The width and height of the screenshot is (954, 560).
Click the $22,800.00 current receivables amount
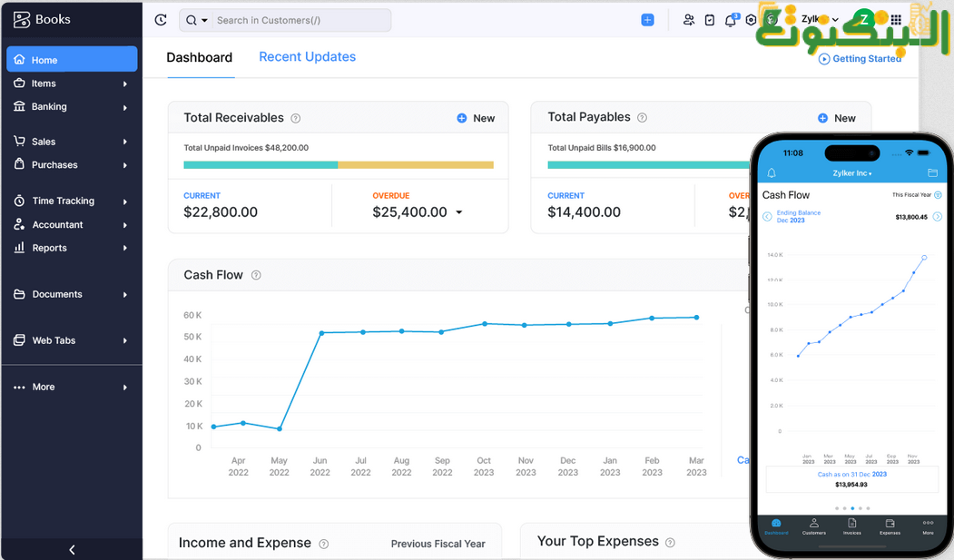(221, 212)
